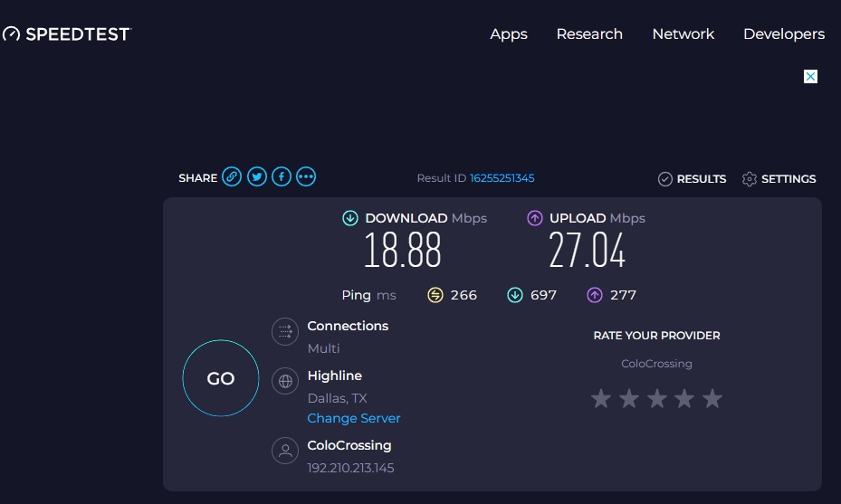
Task: Rate provider five stars
Action: pyautogui.click(x=712, y=398)
